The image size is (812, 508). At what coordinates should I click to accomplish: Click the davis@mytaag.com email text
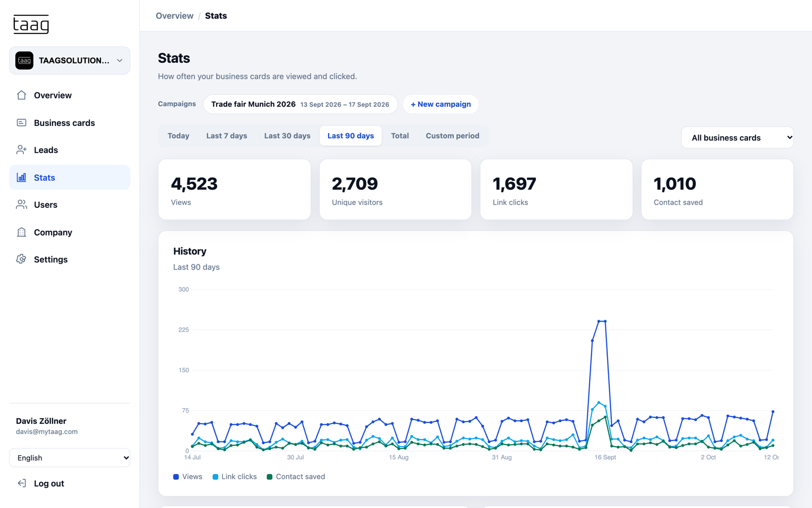click(47, 432)
